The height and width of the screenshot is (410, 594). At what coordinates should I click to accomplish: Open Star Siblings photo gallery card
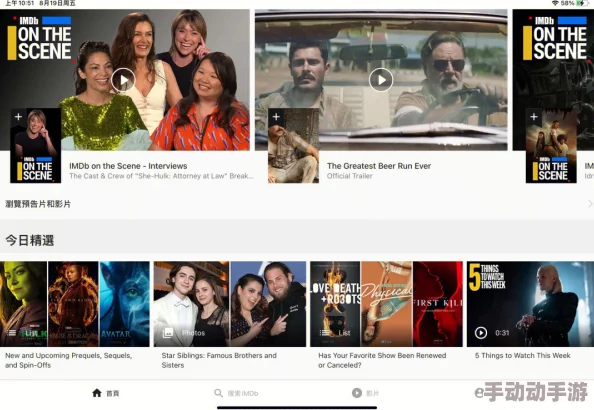[x=230, y=304]
